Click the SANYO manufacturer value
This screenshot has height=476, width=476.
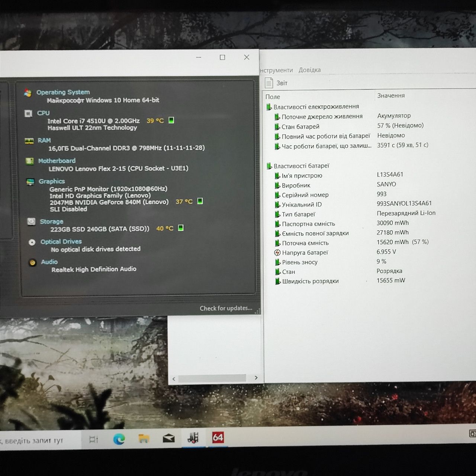point(386,184)
